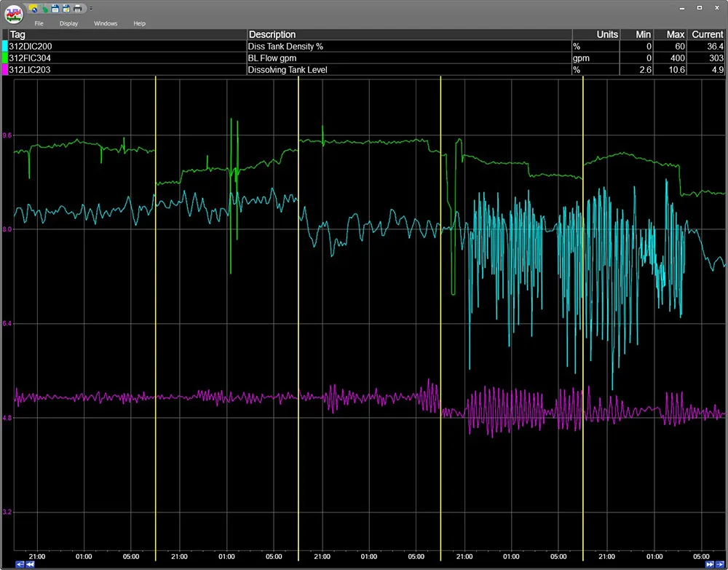This screenshot has height=570, width=728.
Task: Jump back with double left arrow button
Action: point(30,564)
